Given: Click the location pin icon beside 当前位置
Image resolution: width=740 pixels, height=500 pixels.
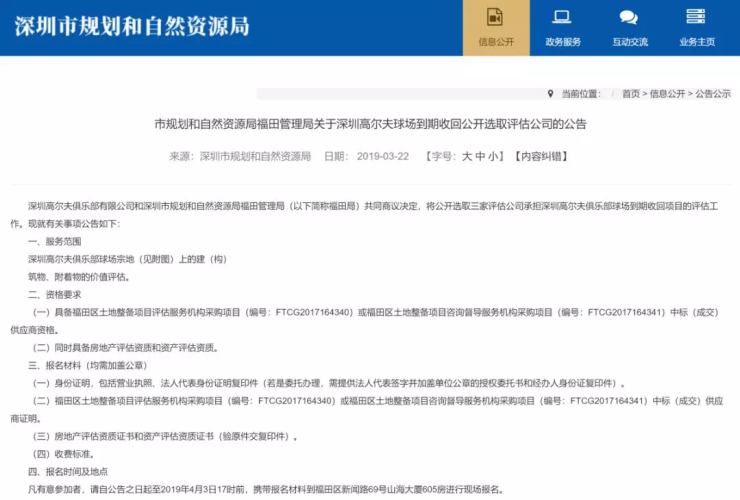Looking at the screenshot, I should pos(550,93).
